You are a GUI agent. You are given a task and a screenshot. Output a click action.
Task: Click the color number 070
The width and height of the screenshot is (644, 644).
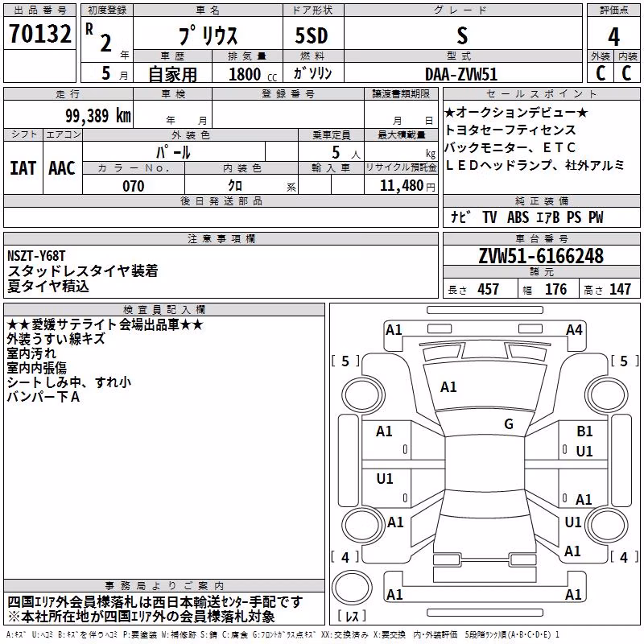pyautogui.click(x=133, y=186)
